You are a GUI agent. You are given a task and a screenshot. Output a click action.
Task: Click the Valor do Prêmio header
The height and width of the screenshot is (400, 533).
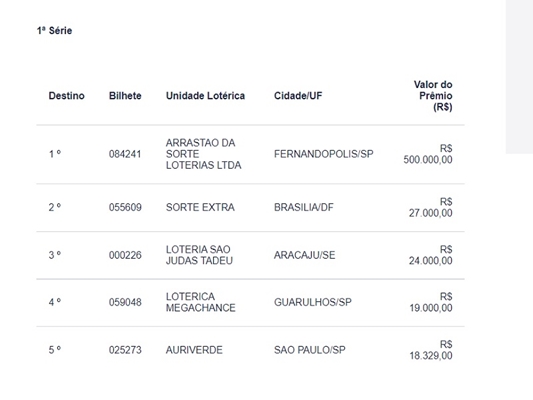click(433, 96)
